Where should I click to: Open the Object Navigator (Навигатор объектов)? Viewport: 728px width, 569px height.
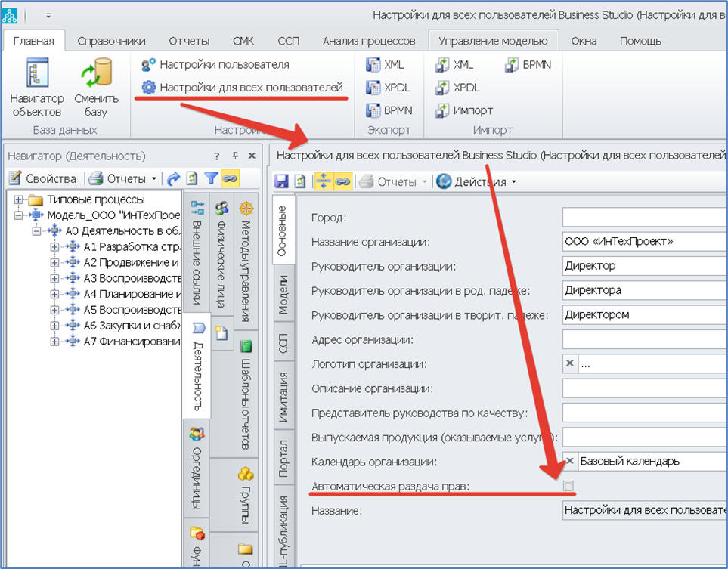coord(37,90)
